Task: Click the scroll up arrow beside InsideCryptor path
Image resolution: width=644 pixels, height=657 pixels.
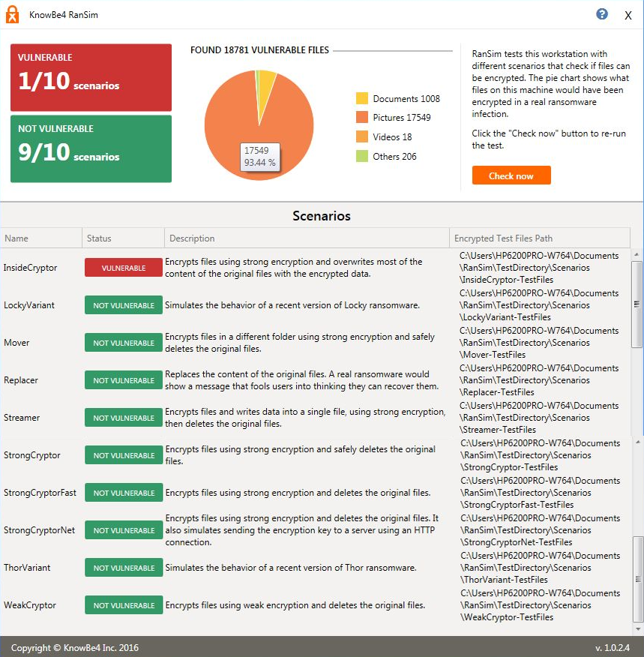Action: click(637, 254)
